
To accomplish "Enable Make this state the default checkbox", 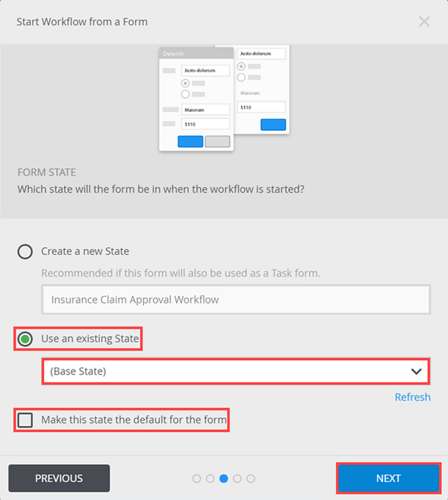I will (x=25, y=420).
